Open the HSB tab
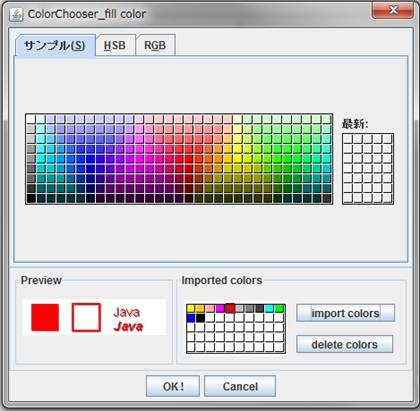Screen dimensions: 420x411 pyautogui.click(x=115, y=45)
